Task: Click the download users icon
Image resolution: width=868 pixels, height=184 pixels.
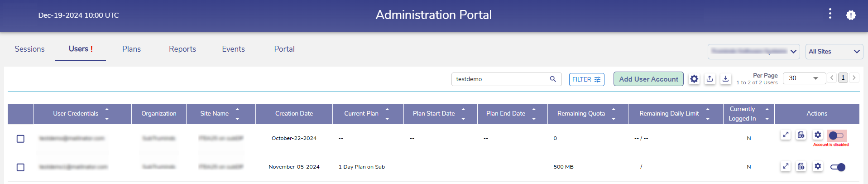Action: pyautogui.click(x=725, y=79)
